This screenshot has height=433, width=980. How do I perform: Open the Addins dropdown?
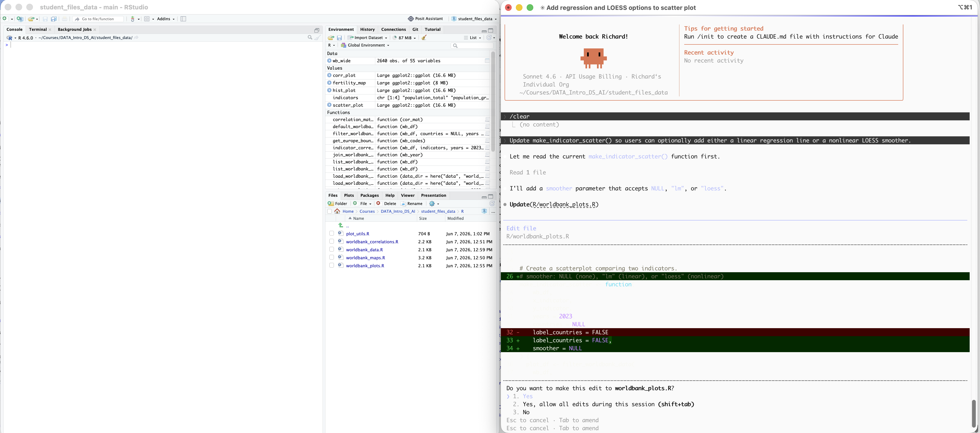(x=166, y=19)
